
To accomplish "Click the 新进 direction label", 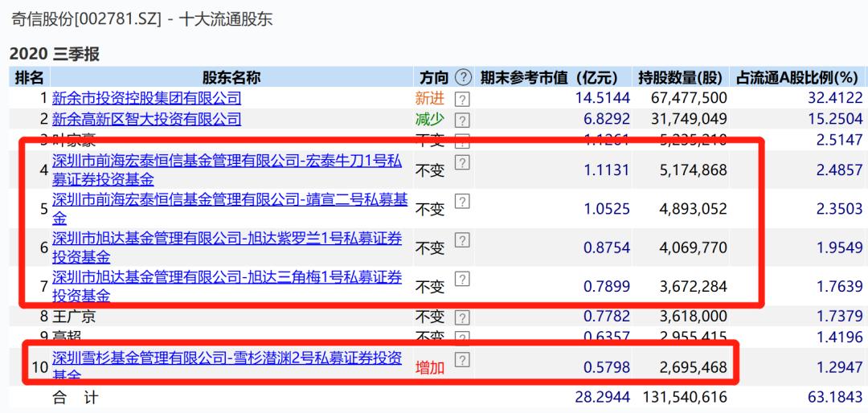I will pos(430,99).
